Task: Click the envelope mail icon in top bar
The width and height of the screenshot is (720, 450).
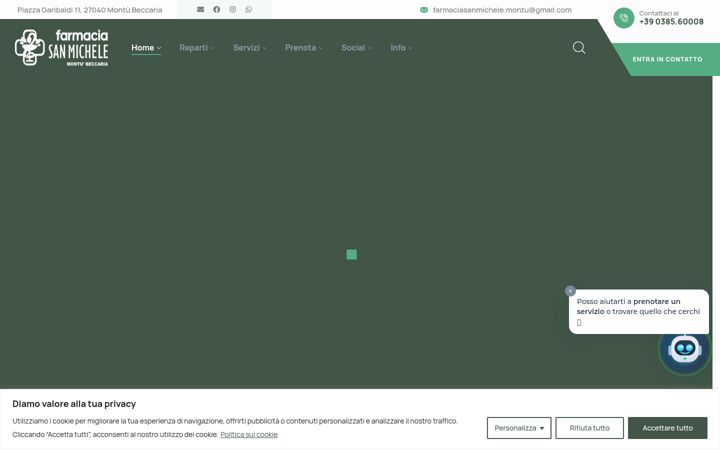Action: 200,9
